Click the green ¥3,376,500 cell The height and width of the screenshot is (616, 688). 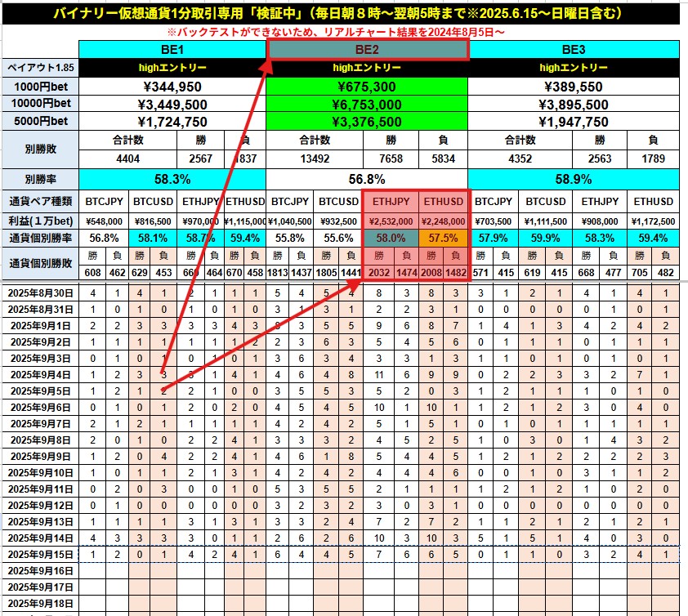coord(367,122)
